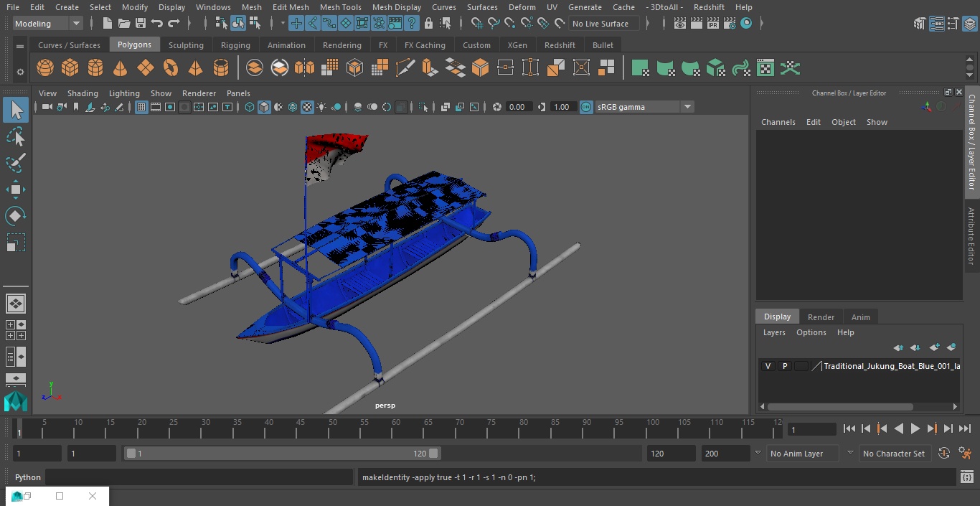The height and width of the screenshot is (506, 980).
Task: Open the viewport Shading menu
Action: pos(83,93)
